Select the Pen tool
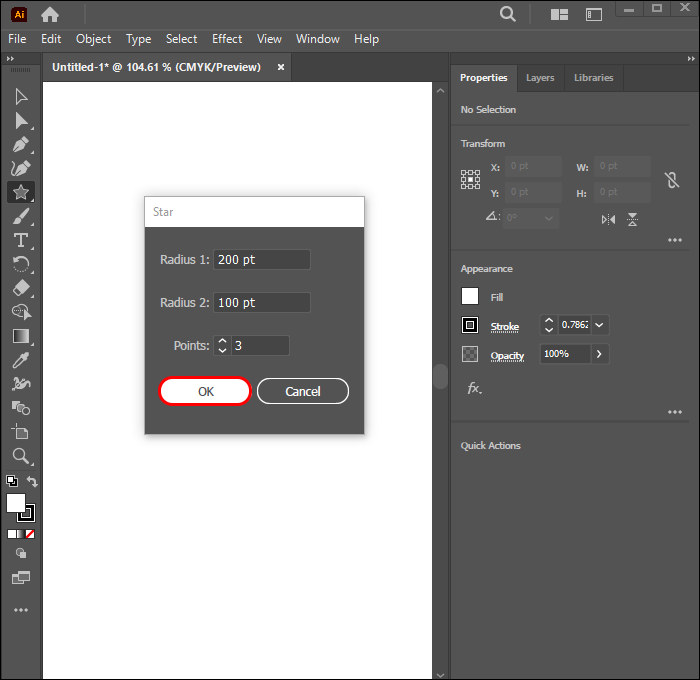Viewport: 700px width, 680px height. (x=21, y=144)
